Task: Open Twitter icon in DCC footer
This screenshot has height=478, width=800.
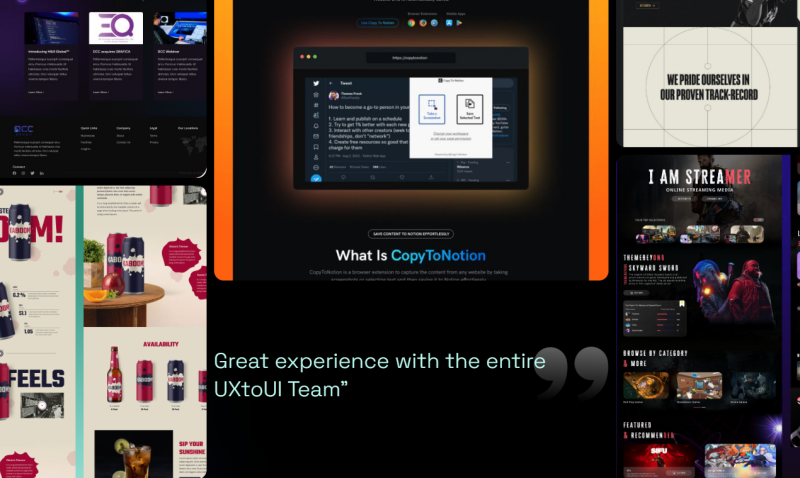Action: point(32,173)
